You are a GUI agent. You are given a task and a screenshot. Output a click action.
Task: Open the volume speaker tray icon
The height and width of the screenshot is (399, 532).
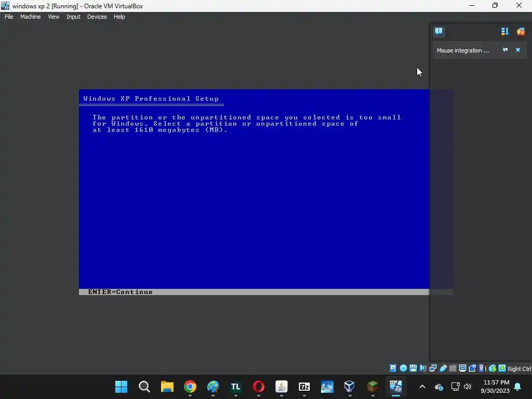click(x=468, y=387)
